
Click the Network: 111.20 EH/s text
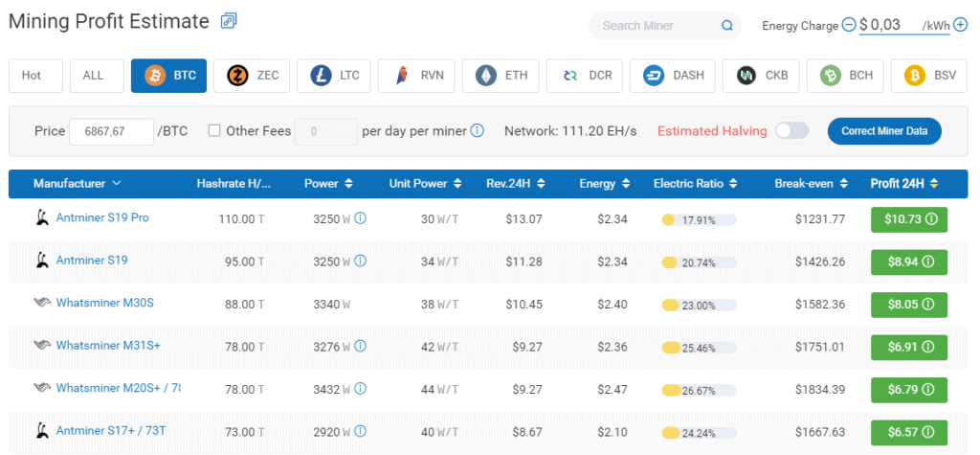[570, 131]
